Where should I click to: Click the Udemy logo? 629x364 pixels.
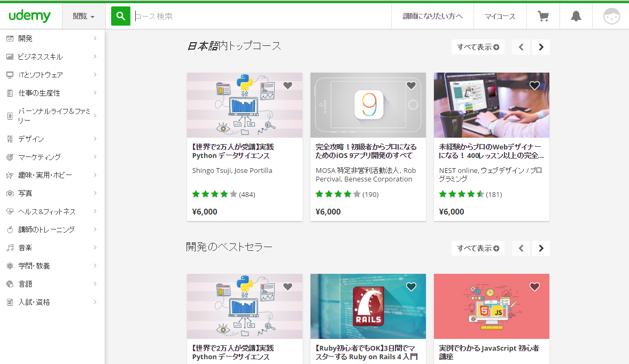tap(30, 16)
